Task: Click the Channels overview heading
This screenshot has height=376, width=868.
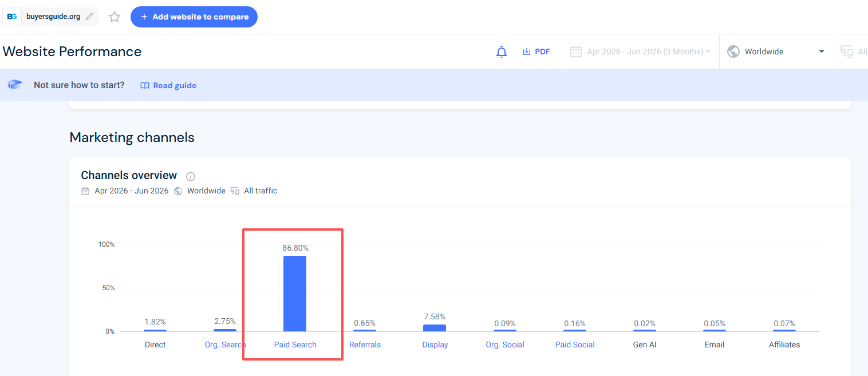Action: pyautogui.click(x=129, y=175)
